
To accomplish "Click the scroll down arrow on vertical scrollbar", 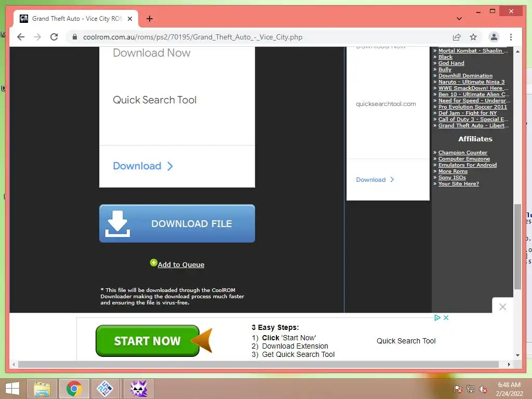I will coord(517,355).
